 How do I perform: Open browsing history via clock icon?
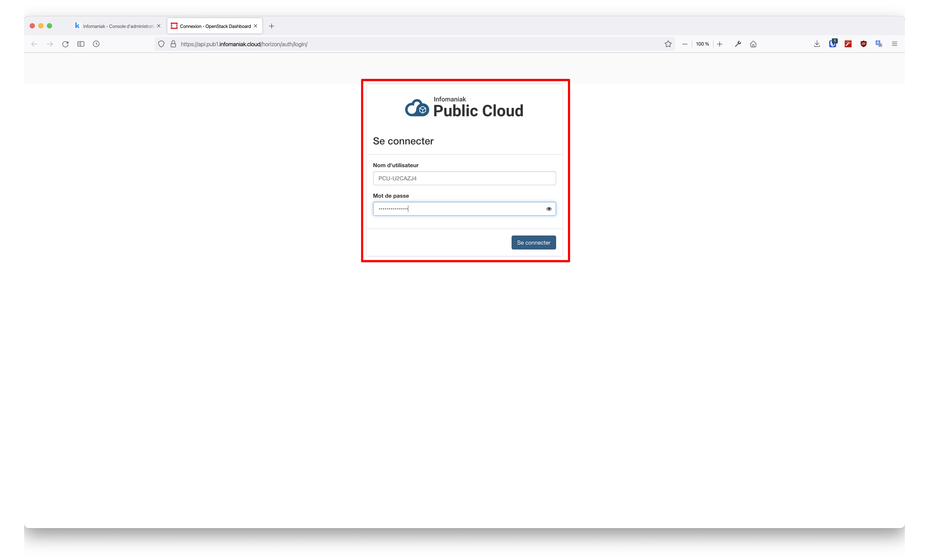pyautogui.click(x=96, y=44)
